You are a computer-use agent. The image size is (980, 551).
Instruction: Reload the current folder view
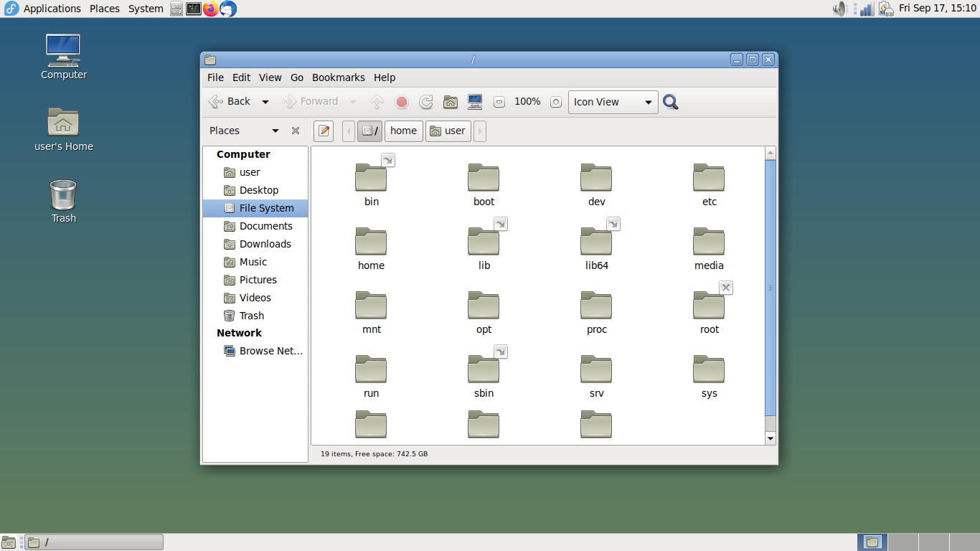[x=425, y=102]
